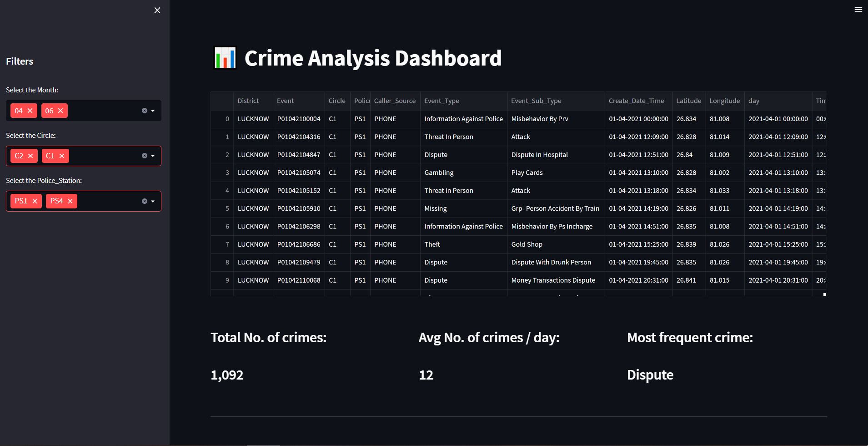Remove the "PS1" police station tag

point(35,200)
